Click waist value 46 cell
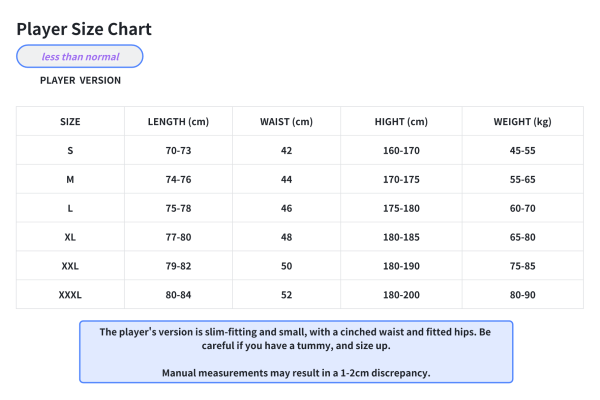 pyautogui.click(x=286, y=208)
